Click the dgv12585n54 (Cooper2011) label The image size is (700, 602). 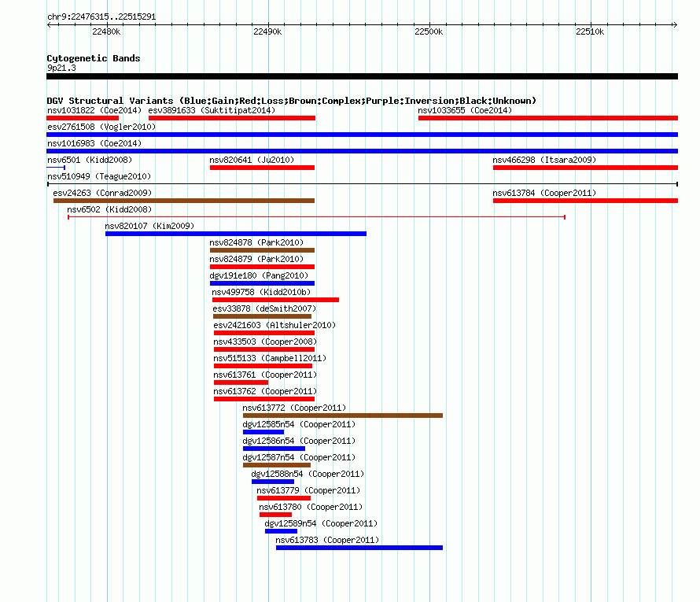(x=299, y=424)
